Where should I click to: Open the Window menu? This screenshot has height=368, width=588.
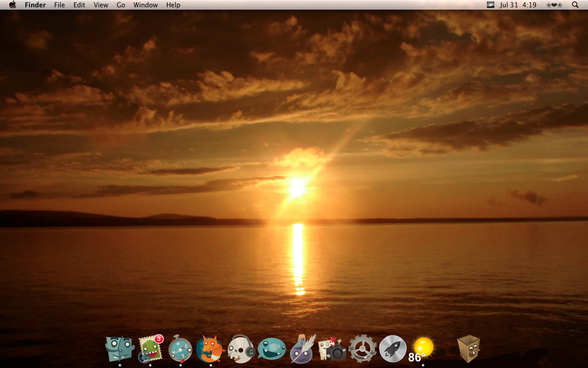(x=146, y=5)
